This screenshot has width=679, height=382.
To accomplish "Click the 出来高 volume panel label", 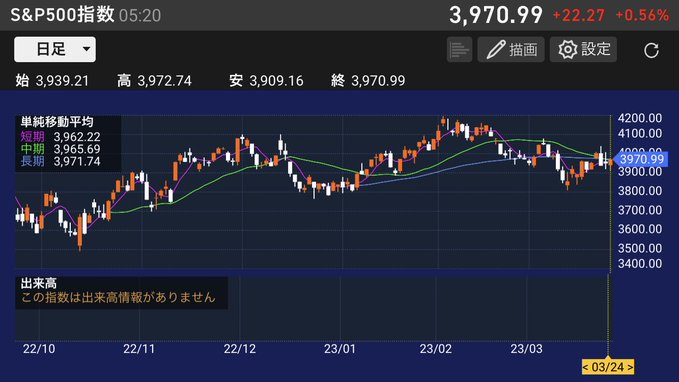I will point(39,284).
